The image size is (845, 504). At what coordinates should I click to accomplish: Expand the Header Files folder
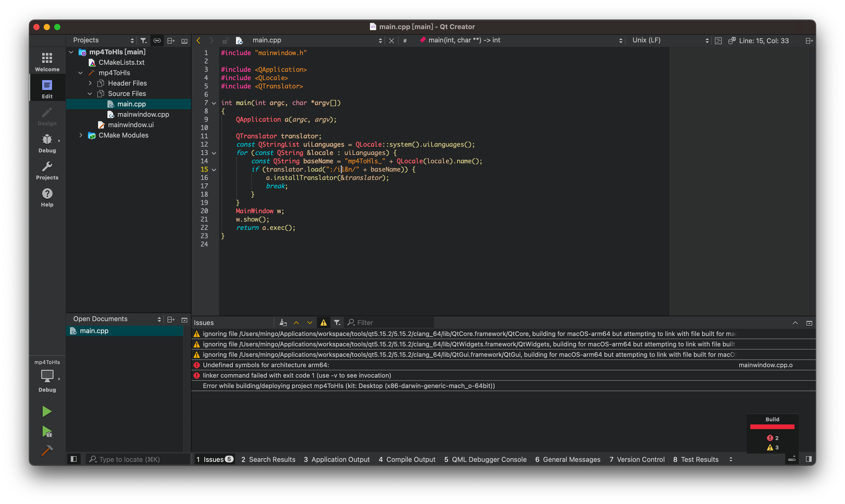90,83
